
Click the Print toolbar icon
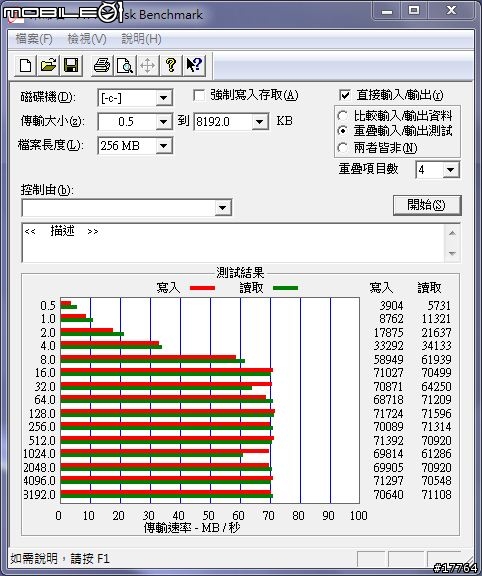point(101,66)
